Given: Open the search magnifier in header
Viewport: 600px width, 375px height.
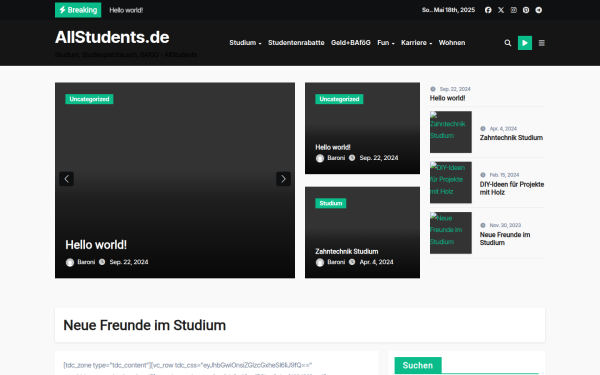Looking at the screenshot, I should point(508,43).
